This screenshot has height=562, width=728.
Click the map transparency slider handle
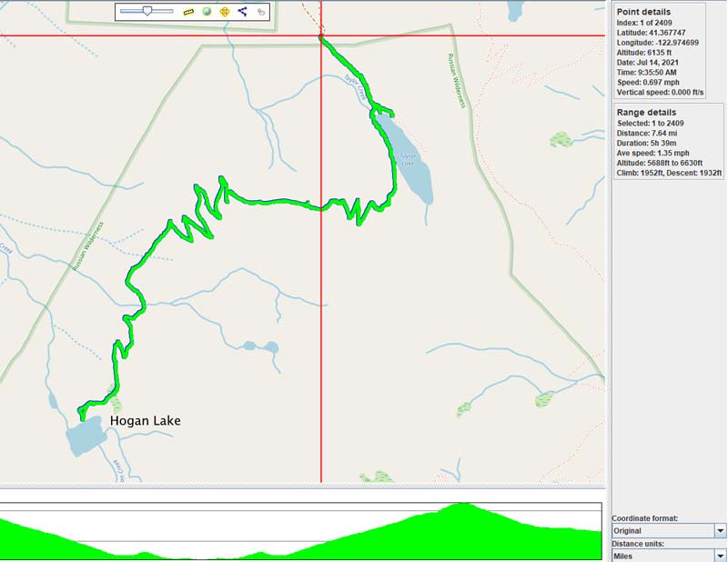pos(147,11)
